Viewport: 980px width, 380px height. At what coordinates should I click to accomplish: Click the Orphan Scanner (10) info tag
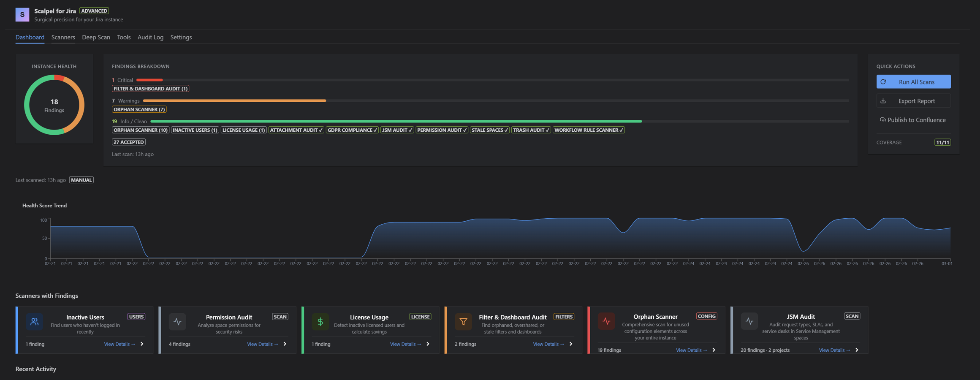coord(141,130)
